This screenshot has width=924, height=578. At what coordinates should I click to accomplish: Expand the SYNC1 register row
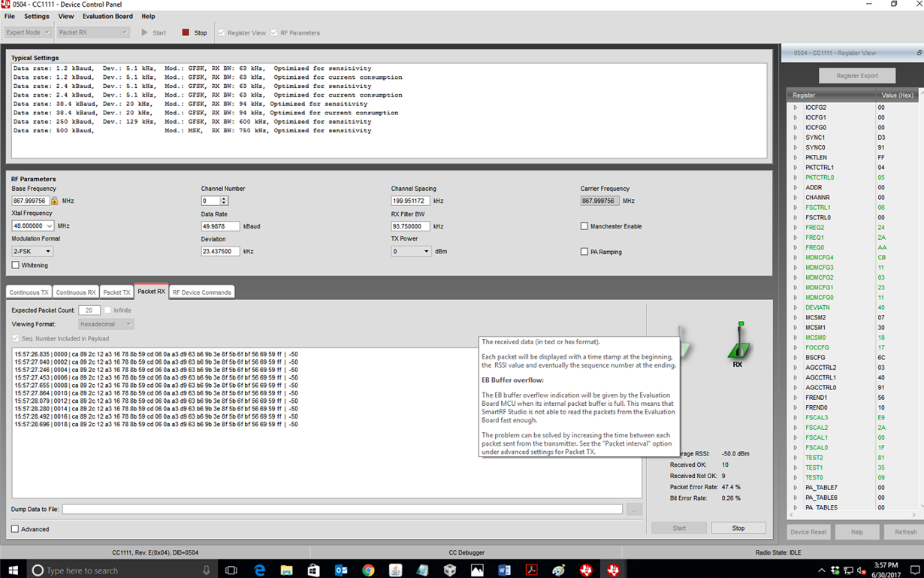click(x=796, y=138)
